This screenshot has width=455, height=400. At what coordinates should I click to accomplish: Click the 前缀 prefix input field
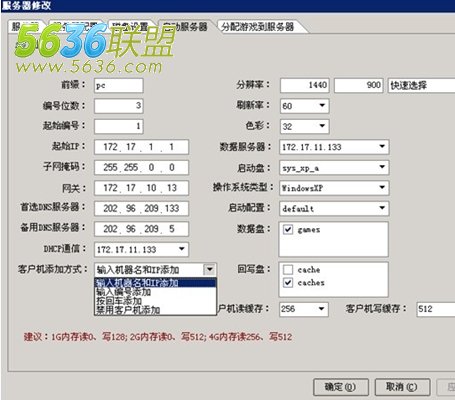tap(119, 85)
